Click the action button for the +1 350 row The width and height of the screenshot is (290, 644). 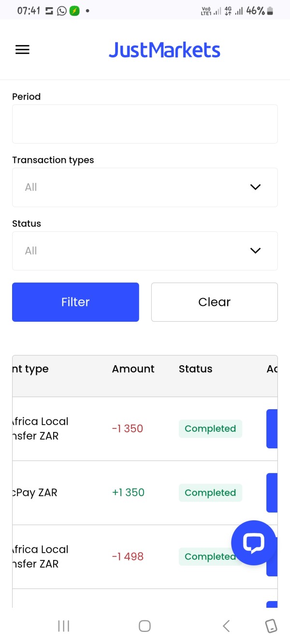272,493
